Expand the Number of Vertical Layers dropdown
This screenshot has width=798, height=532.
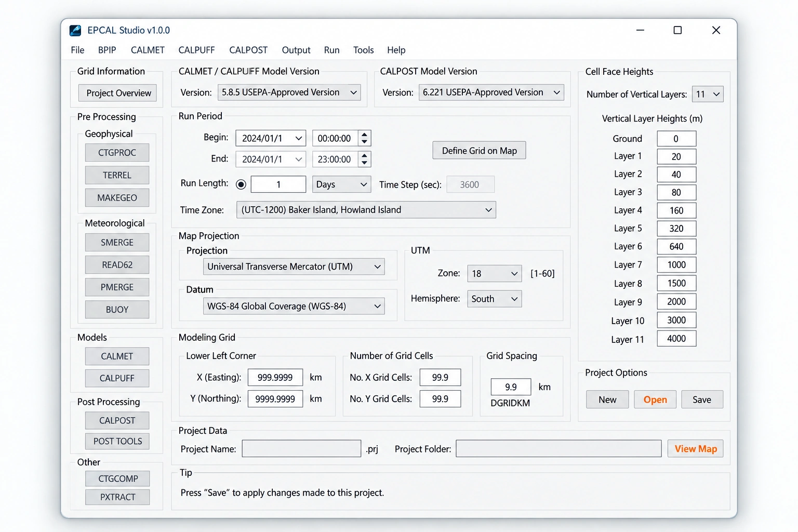click(x=708, y=94)
